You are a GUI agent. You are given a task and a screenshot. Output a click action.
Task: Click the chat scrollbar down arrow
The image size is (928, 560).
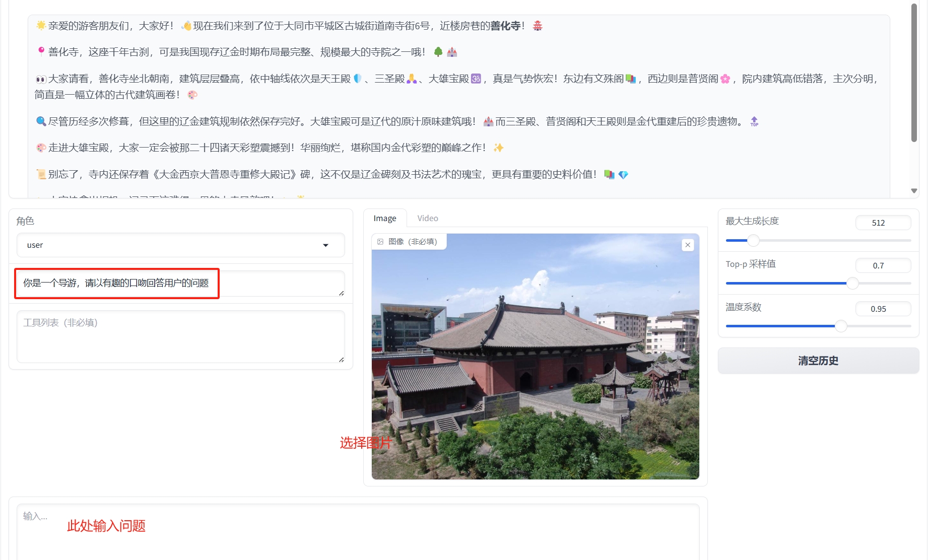[x=914, y=191]
